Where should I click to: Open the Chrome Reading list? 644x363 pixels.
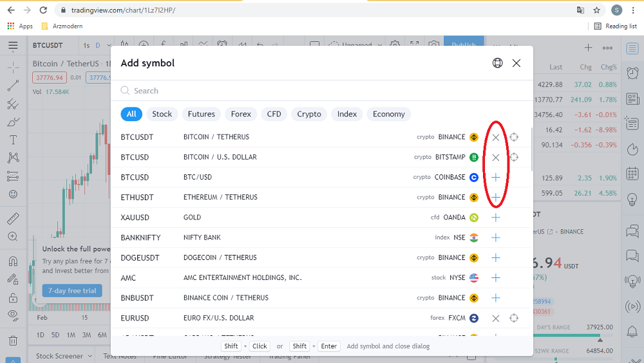[x=615, y=26]
